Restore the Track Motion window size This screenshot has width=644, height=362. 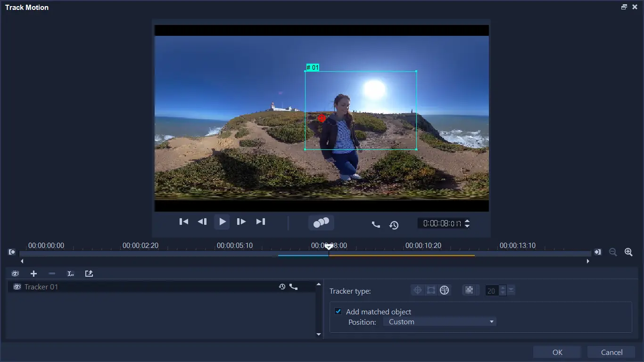pyautogui.click(x=624, y=7)
